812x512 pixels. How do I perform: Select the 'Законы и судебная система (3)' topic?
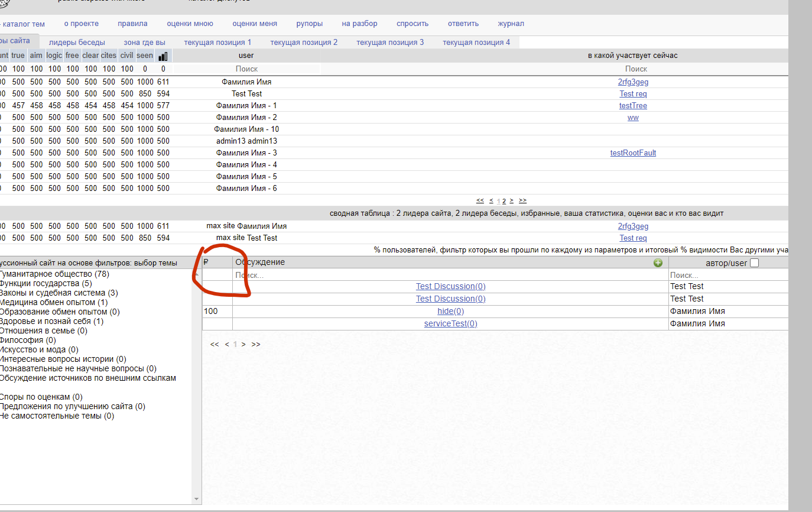click(x=59, y=293)
